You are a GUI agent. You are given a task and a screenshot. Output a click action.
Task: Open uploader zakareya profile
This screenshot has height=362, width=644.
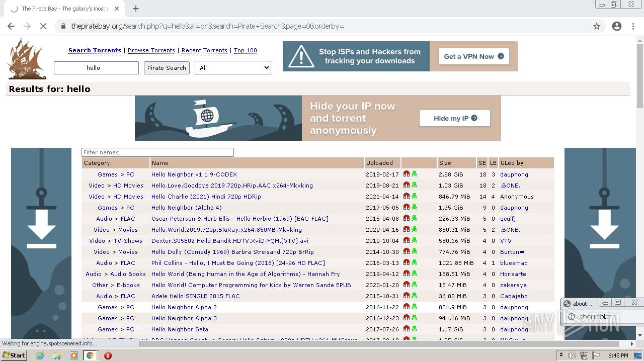(513, 285)
